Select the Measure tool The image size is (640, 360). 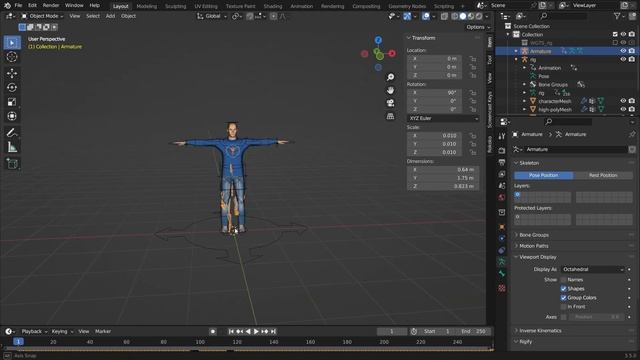(12, 147)
